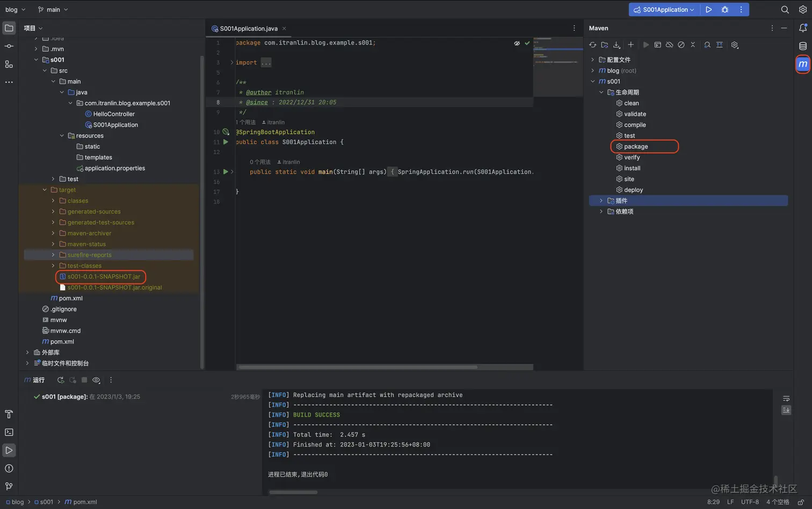The image size is (812, 509).
Task: Open the Problems tool window icon
Action: click(9, 468)
